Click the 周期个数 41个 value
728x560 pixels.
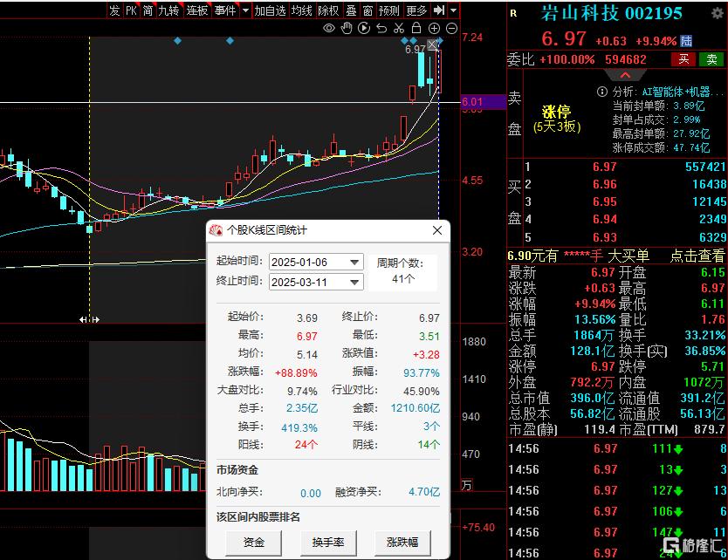(x=403, y=279)
